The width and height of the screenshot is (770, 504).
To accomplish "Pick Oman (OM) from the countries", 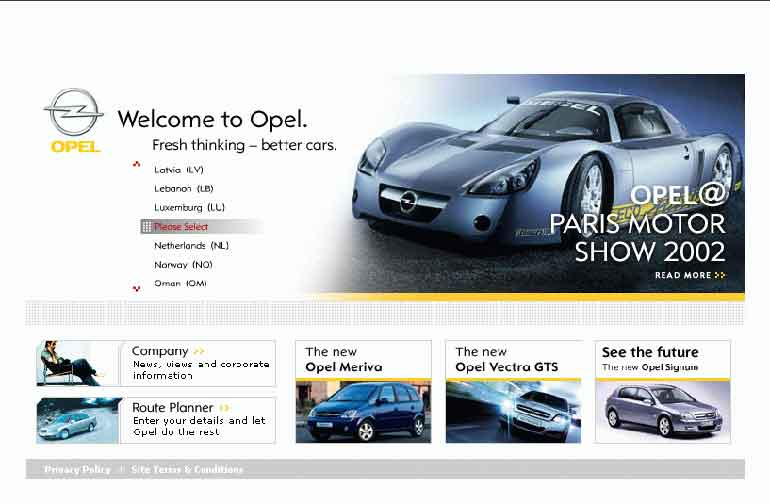I will [x=180, y=283].
